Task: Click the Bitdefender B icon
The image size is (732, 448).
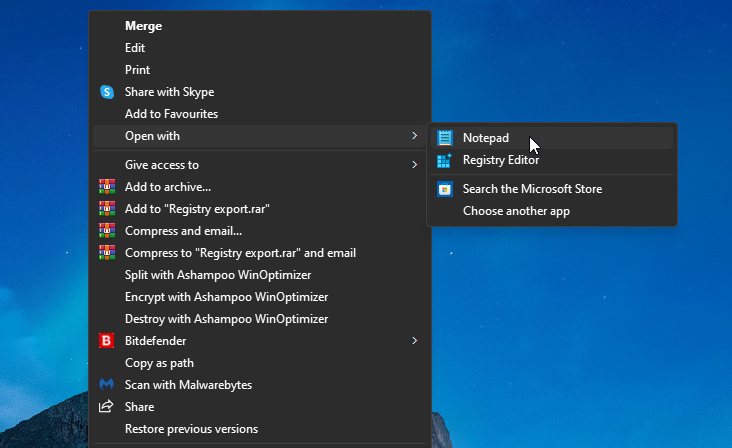Action: tap(107, 341)
